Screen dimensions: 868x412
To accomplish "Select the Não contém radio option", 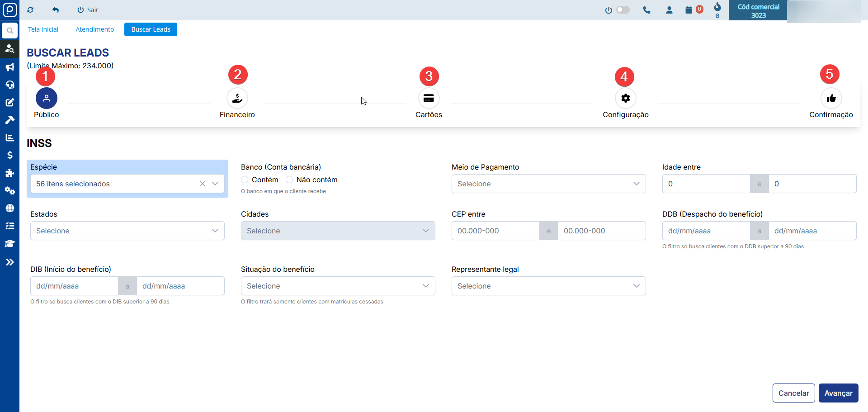I will coord(289,180).
